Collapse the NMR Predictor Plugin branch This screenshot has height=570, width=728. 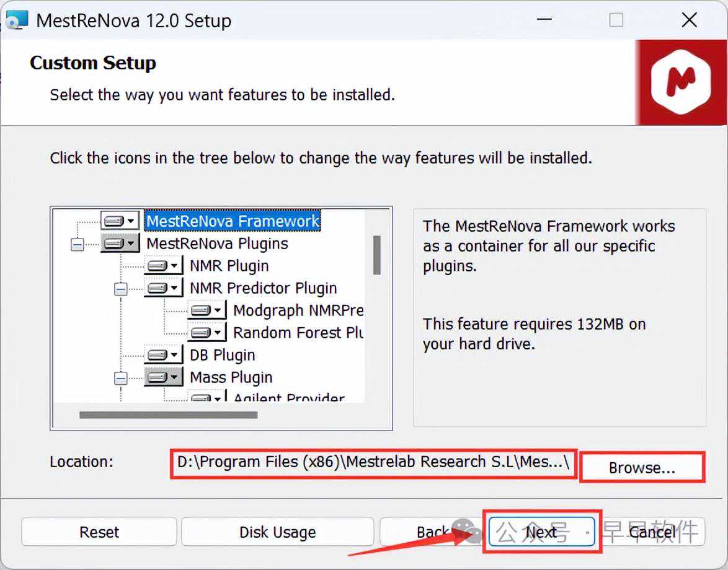click(x=120, y=289)
